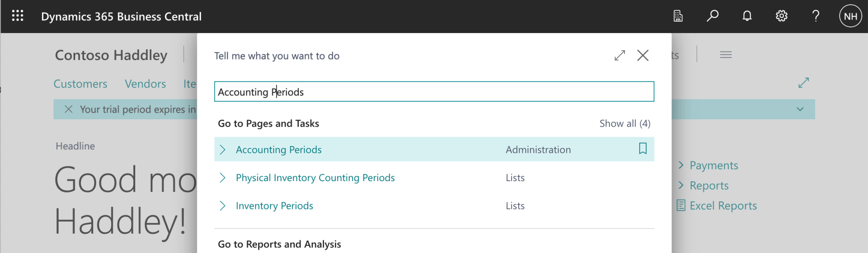Open the NH user account avatar

[850, 16]
